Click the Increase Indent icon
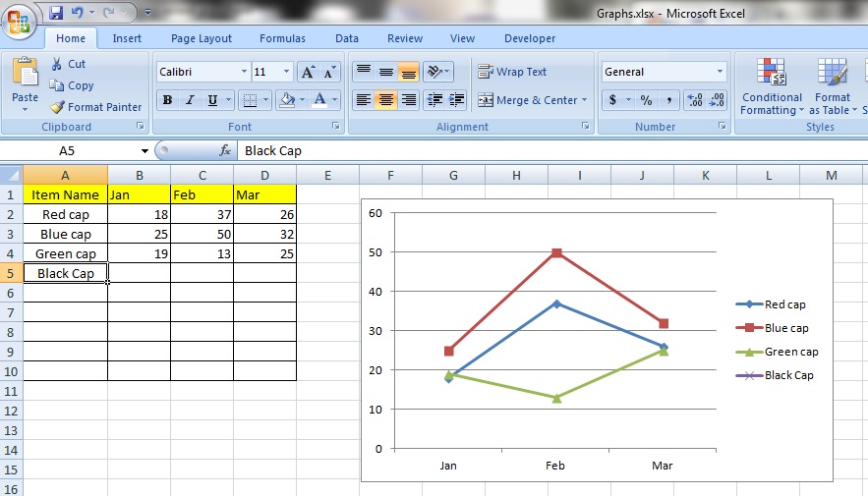Viewport: 868px width, 496px height. [x=457, y=100]
